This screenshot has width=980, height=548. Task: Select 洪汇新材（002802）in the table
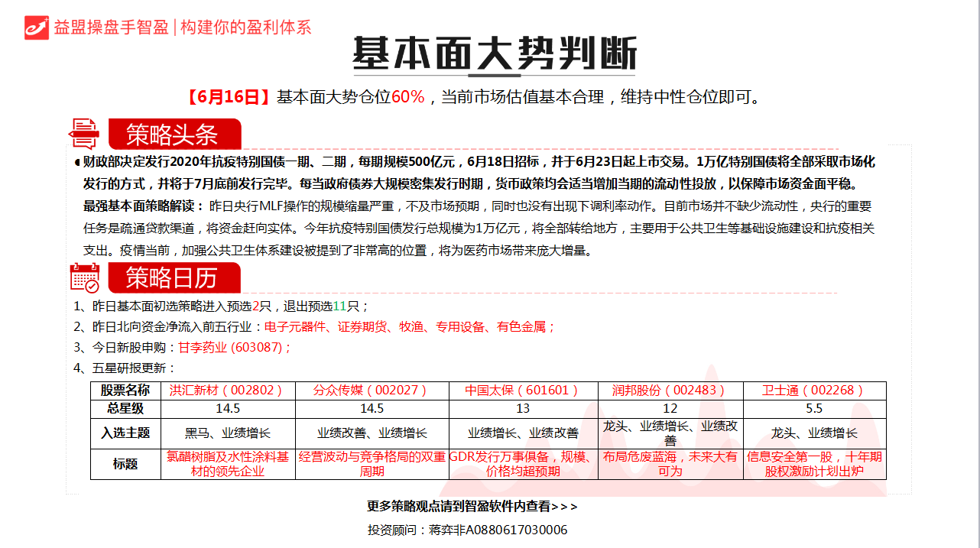tap(226, 390)
